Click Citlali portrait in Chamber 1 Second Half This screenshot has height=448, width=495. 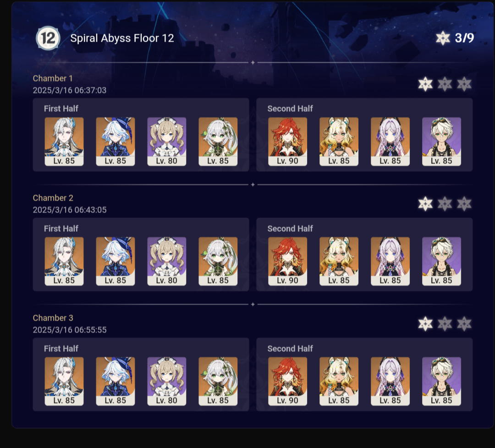(390, 142)
